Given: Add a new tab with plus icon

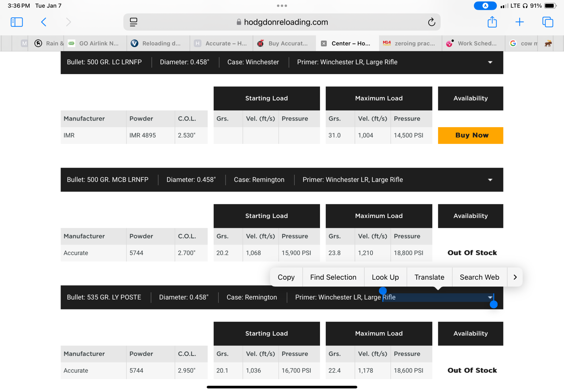Looking at the screenshot, I should (x=520, y=22).
